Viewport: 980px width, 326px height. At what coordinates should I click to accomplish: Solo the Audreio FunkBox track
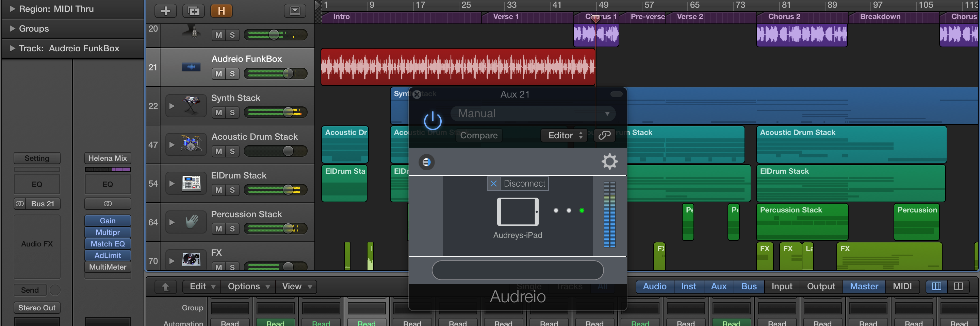[x=232, y=74]
